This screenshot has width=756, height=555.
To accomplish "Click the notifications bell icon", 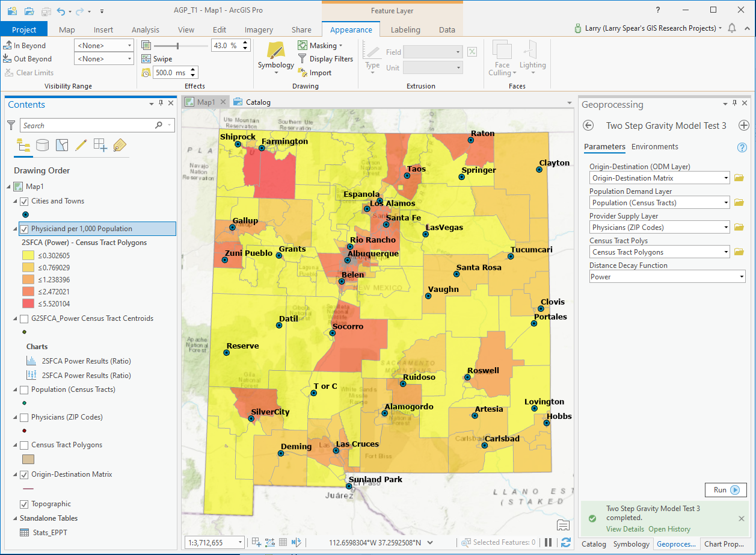I will coord(732,28).
